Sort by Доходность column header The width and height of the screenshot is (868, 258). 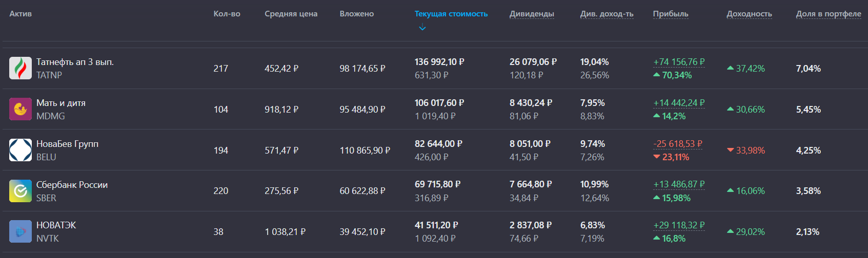(x=749, y=14)
